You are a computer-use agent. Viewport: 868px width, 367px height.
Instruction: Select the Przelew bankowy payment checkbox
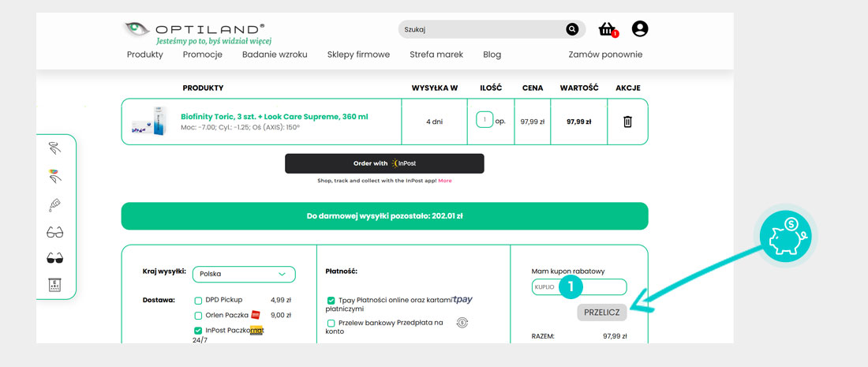click(x=331, y=323)
